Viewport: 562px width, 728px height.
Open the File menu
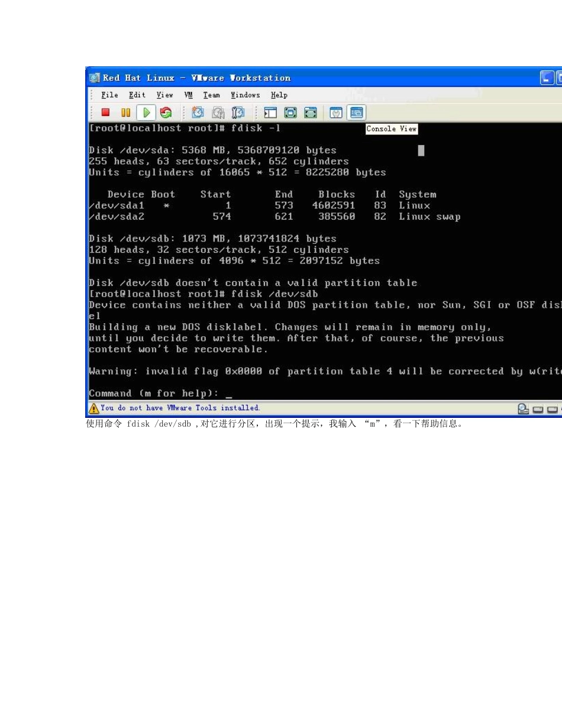(109, 95)
